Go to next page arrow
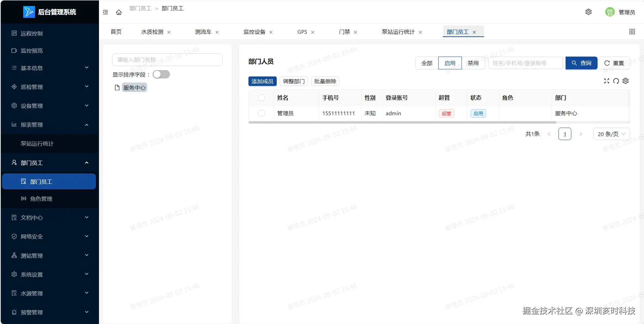644x324 pixels. click(x=581, y=134)
